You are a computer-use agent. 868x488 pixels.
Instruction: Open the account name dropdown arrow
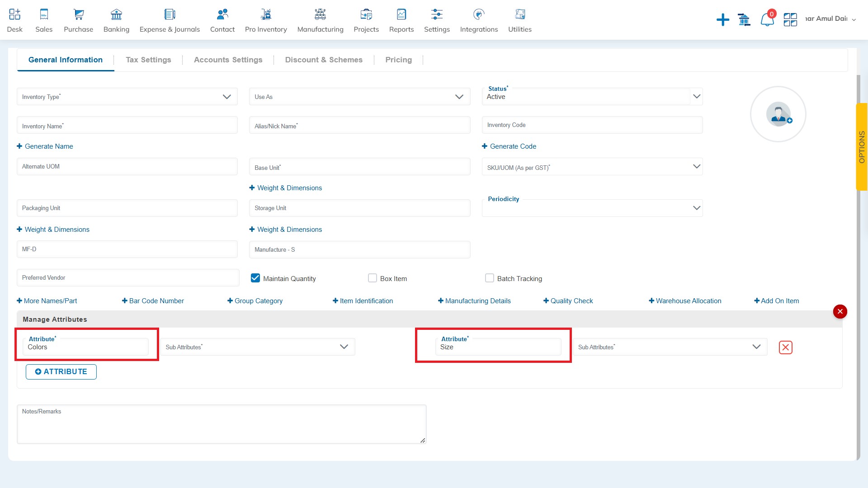coord(854,19)
